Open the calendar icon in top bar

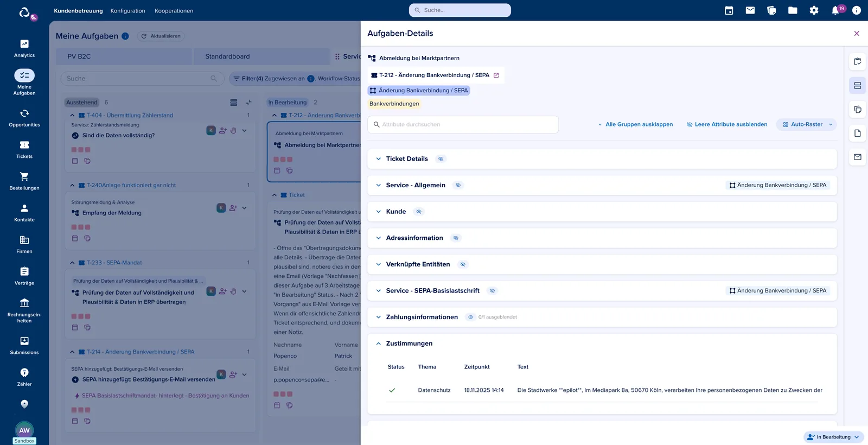729,10
